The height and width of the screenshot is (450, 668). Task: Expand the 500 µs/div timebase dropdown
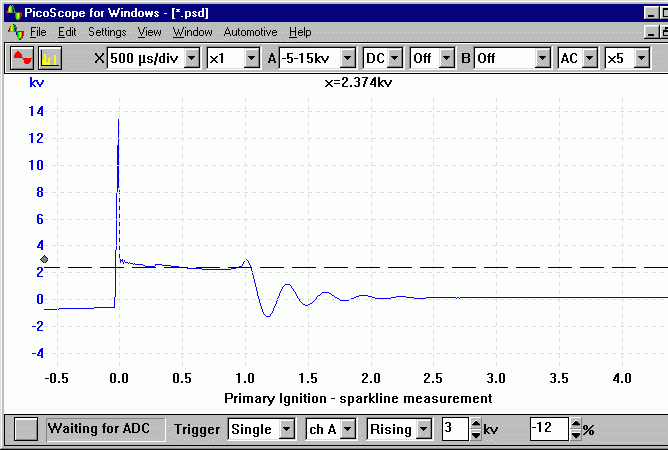pyautogui.click(x=192, y=58)
